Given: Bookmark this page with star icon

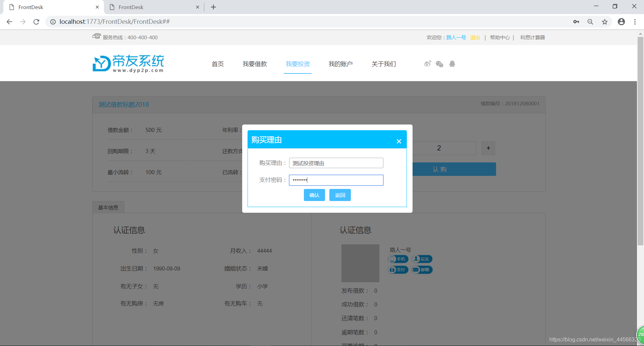Looking at the screenshot, I should (x=605, y=22).
